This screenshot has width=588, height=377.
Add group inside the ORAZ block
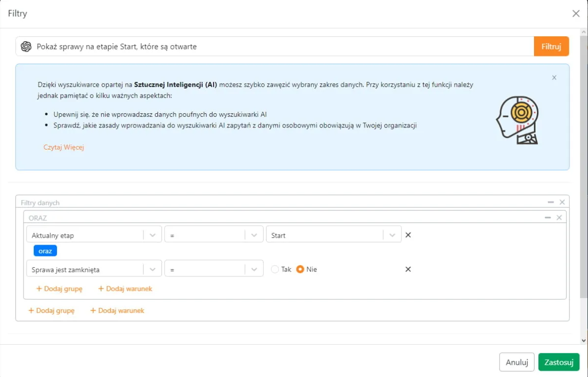tap(59, 289)
